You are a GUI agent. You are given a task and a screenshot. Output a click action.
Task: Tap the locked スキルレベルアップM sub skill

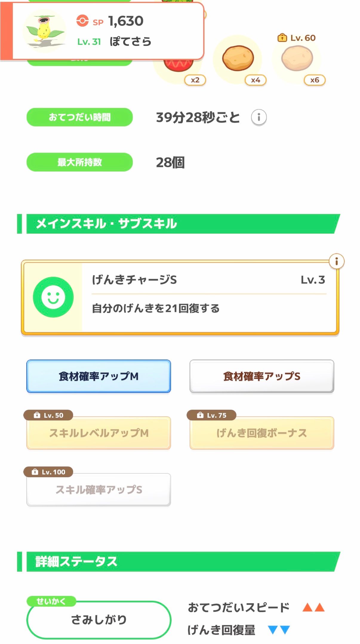tap(99, 433)
